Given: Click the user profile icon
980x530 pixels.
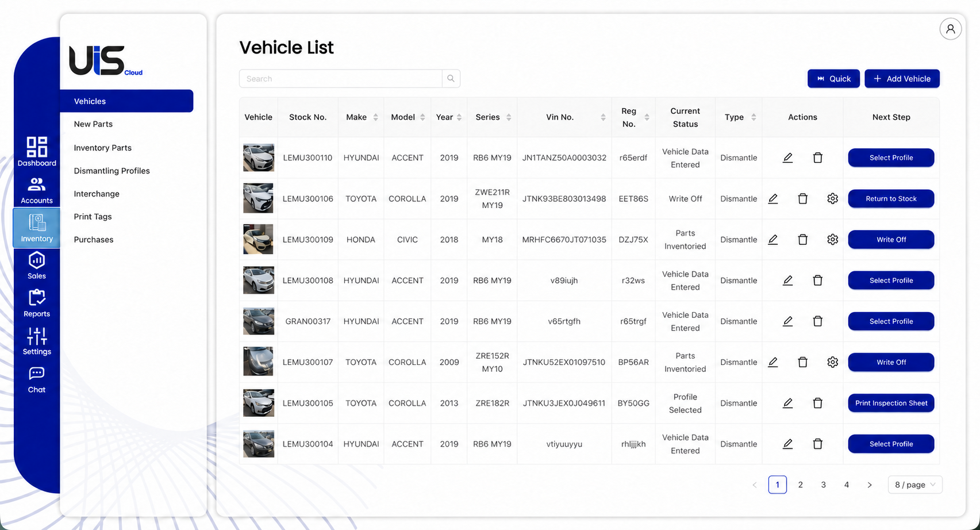Looking at the screenshot, I should click(951, 29).
